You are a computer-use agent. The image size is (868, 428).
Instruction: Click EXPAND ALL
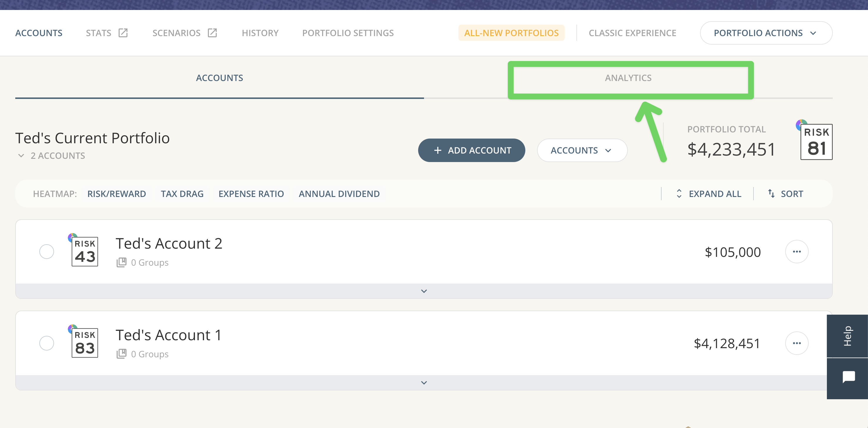tap(715, 194)
